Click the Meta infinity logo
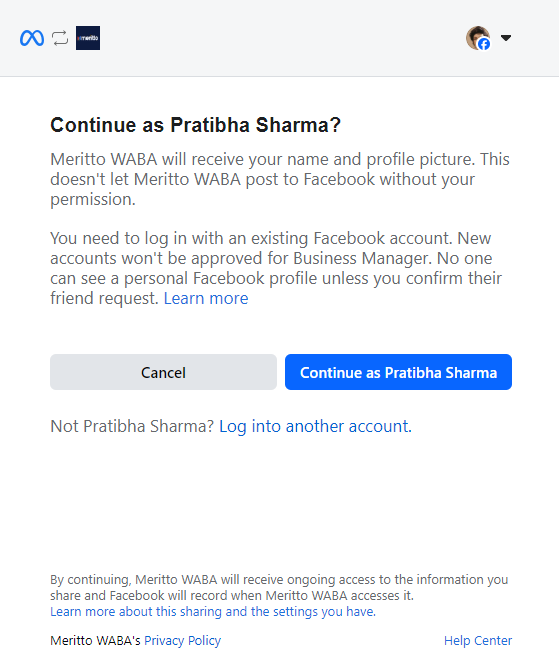559x657 pixels. click(x=32, y=38)
